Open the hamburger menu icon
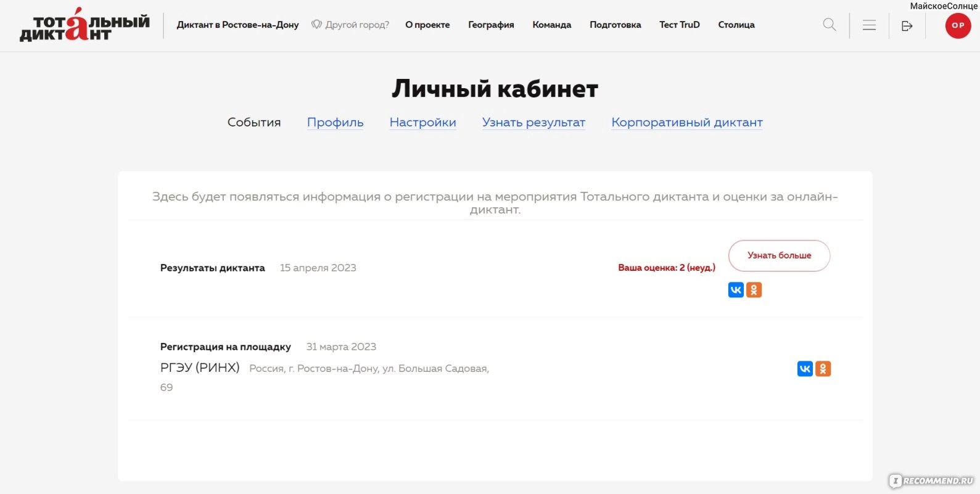 click(x=869, y=25)
